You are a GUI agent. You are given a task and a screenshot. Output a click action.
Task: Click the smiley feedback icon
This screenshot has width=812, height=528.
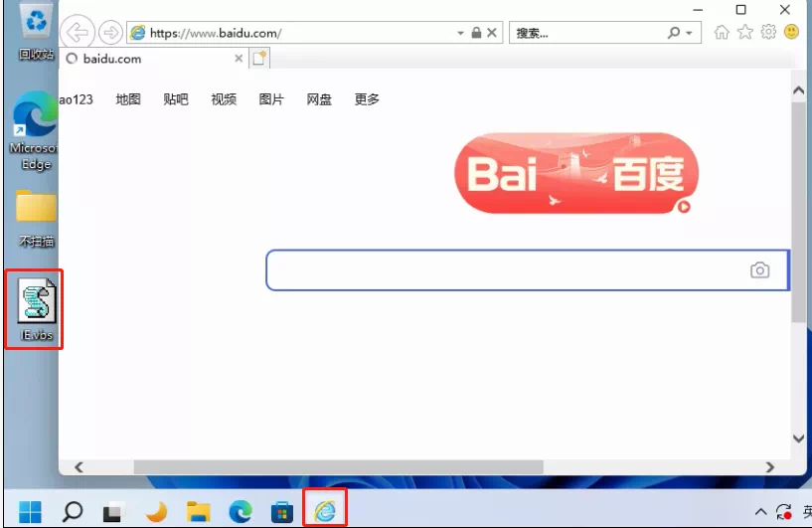(791, 32)
